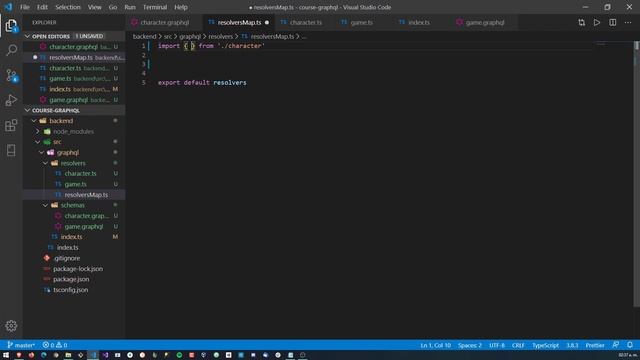Open game.graphql in schemas folder tree

click(84, 226)
